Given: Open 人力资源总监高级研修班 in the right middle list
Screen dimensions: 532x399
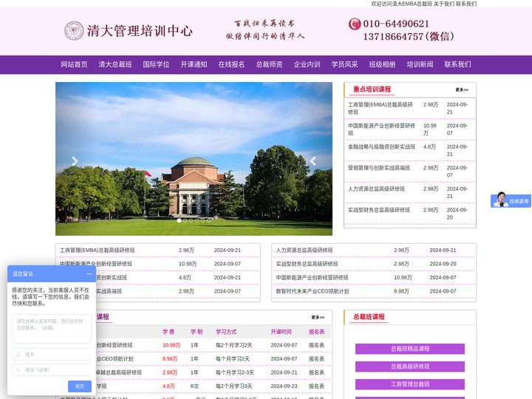Looking at the screenshot, I should (304, 250).
